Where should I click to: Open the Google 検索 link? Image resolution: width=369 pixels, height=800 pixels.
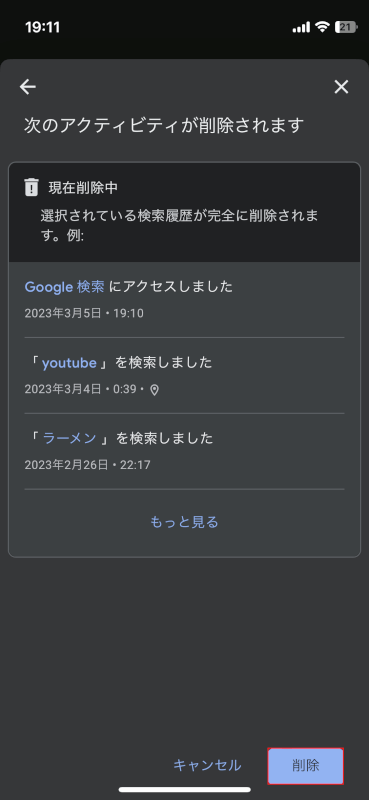click(64, 287)
